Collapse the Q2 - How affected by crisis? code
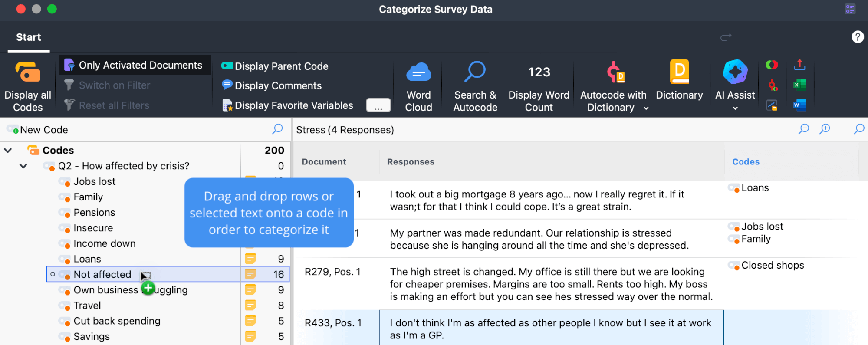 pyautogui.click(x=23, y=166)
